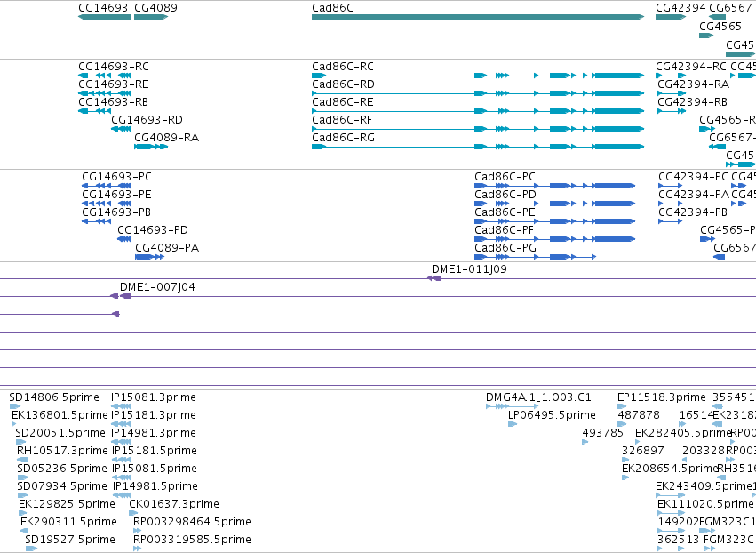Select protein CG4089-PA

tap(149, 257)
